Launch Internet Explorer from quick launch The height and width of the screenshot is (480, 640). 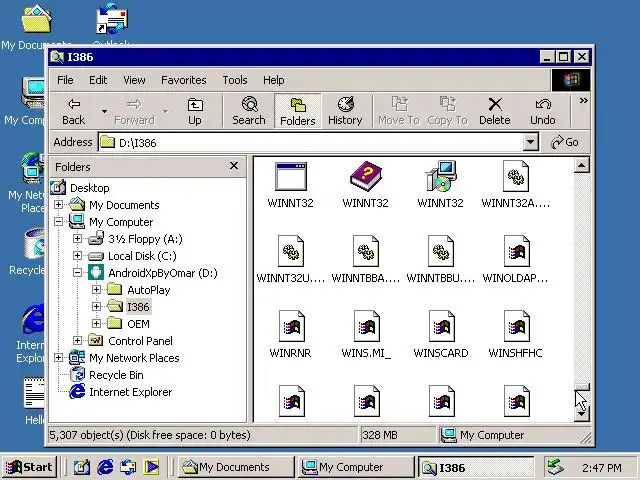105,467
